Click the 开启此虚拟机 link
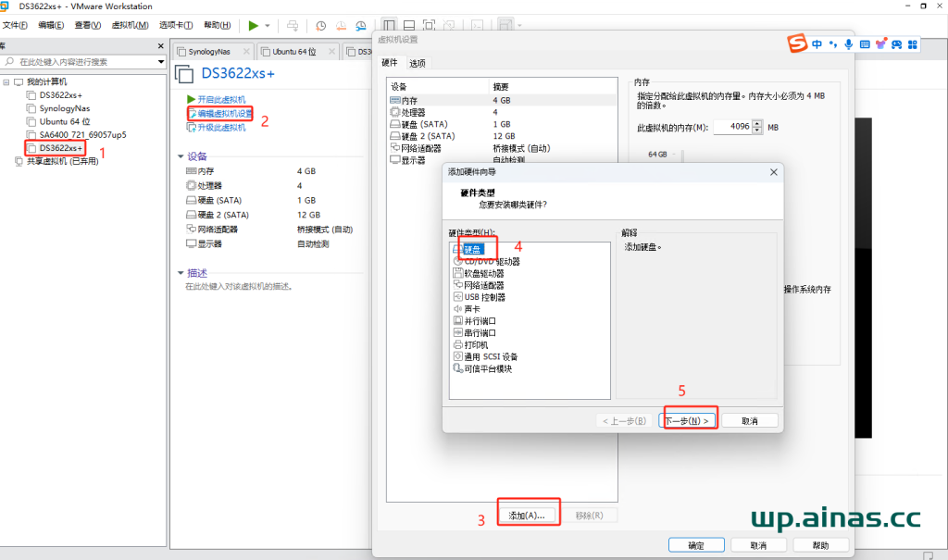Viewport: 948px width, 560px height. [x=217, y=100]
